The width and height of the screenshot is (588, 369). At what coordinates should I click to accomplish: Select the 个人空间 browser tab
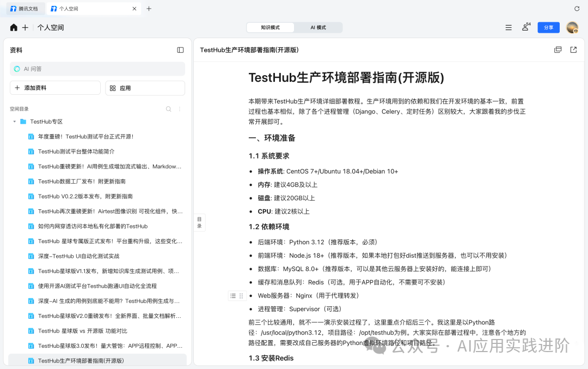[93, 9]
